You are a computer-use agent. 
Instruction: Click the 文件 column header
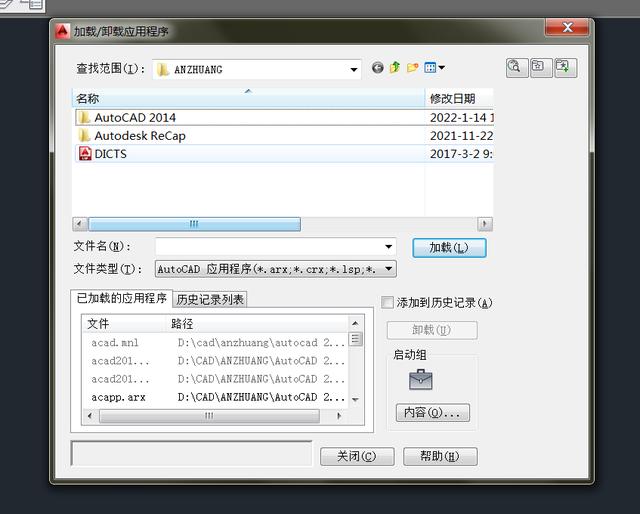[124, 324]
